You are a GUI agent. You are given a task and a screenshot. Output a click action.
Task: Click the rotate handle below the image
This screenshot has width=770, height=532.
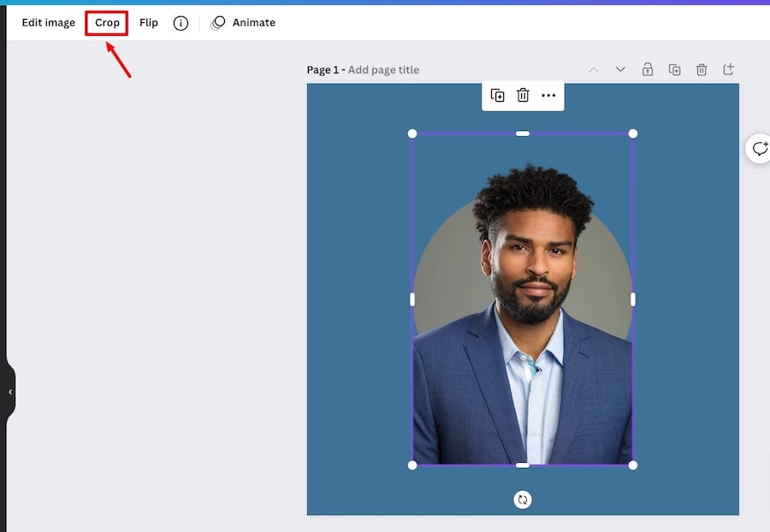523,499
